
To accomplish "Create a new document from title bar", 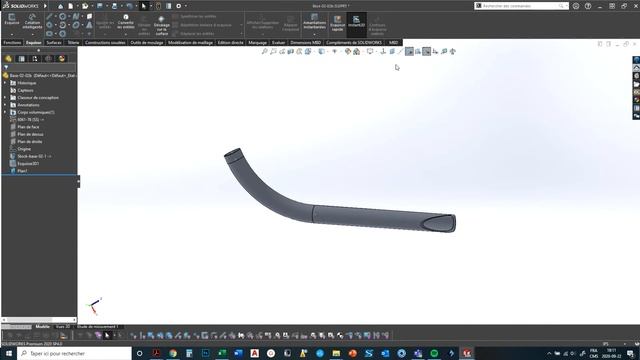I will coord(71,6).
